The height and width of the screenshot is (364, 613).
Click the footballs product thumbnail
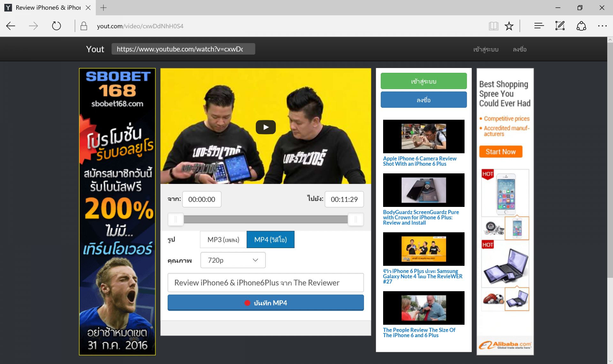click(493, 299)
